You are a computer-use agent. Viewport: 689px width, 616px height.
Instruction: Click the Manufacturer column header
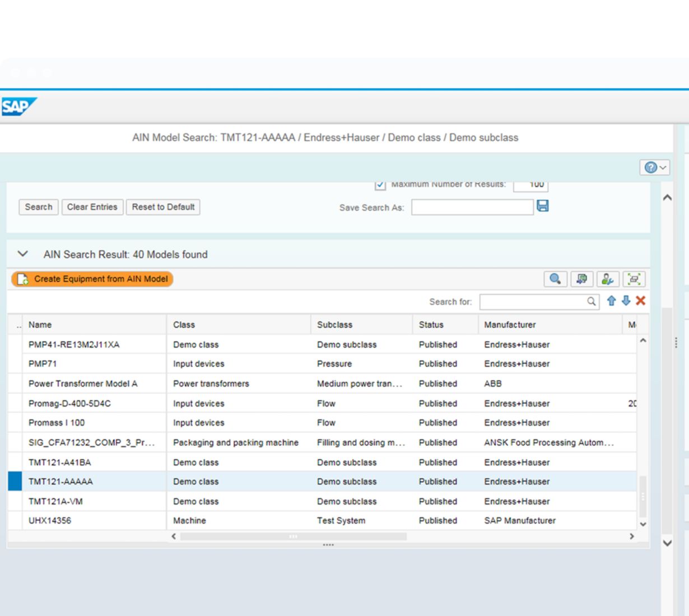510,325
